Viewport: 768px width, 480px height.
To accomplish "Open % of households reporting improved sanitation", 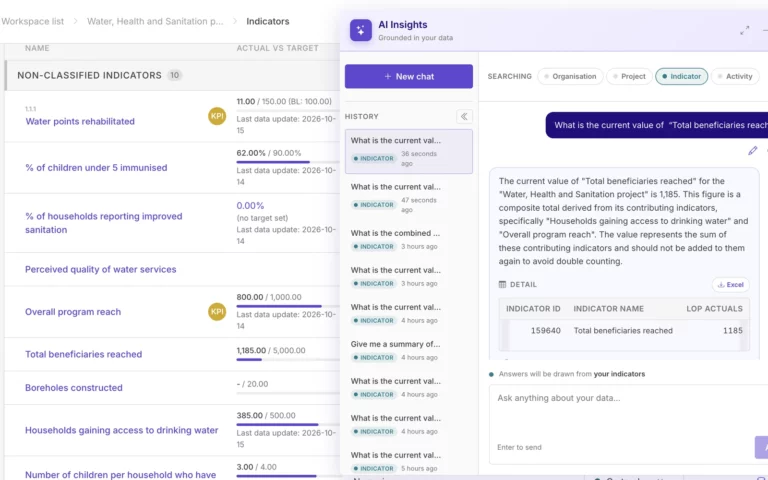I will click(103, 223).
